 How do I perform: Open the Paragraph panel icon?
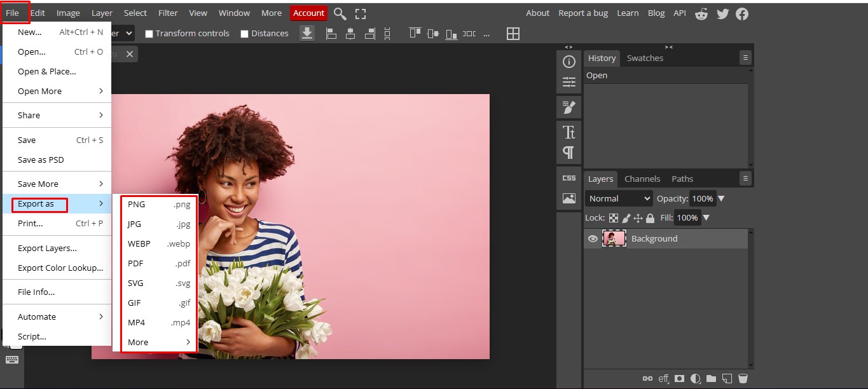pyautogui.click(x=568, y=151)
